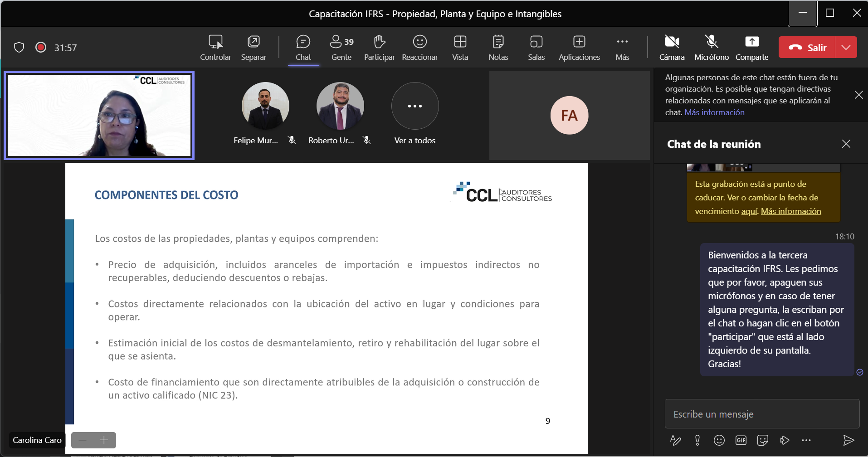Open the GIF picker
The height and width of the screenshot is (457, 868).
pyautogui.click(x=741, y=440)
